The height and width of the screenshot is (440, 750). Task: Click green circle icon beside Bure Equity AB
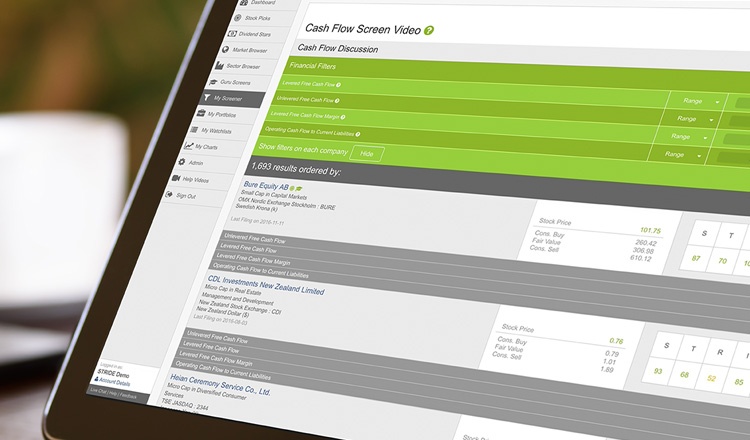[292, 188]
